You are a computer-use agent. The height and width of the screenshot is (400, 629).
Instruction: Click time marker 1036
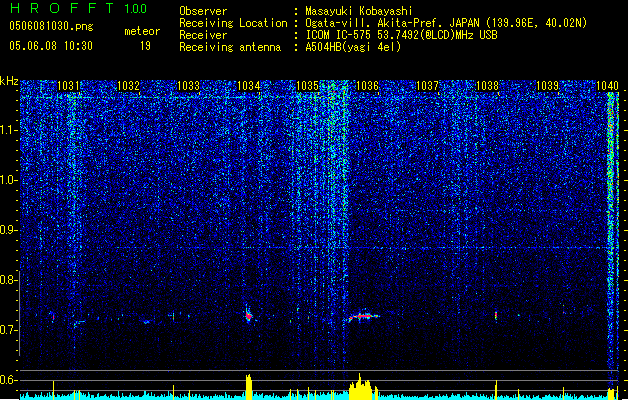[367, 86]
